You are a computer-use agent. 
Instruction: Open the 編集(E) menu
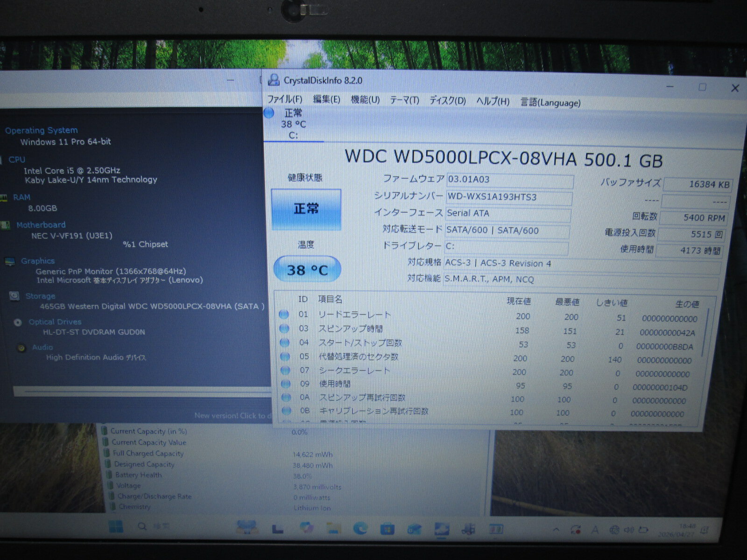pyautogui.click(x=326, y=99)
